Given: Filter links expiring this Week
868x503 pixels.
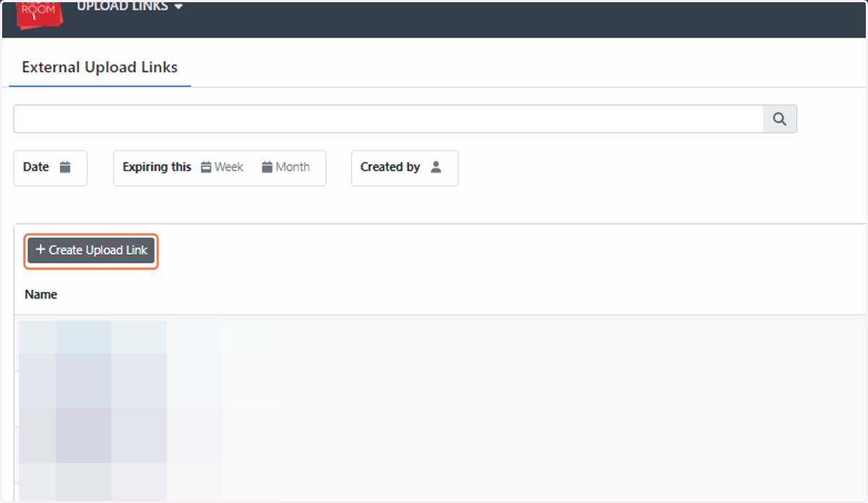Looking at the screenshot, I should (x=222, y=167).
